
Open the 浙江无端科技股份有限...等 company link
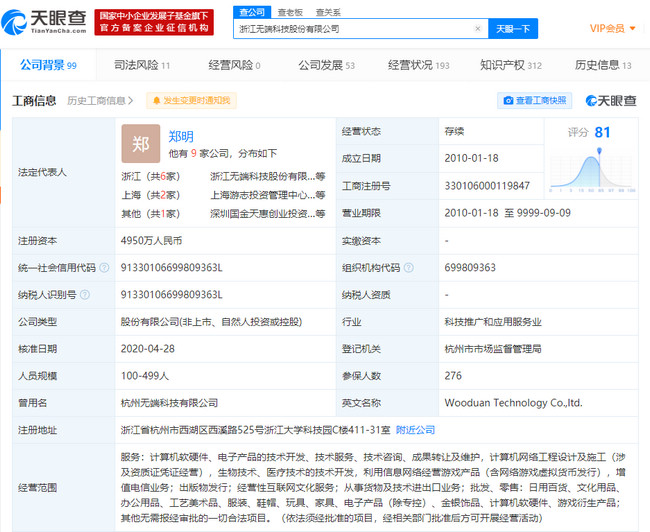tap(267, 177)
